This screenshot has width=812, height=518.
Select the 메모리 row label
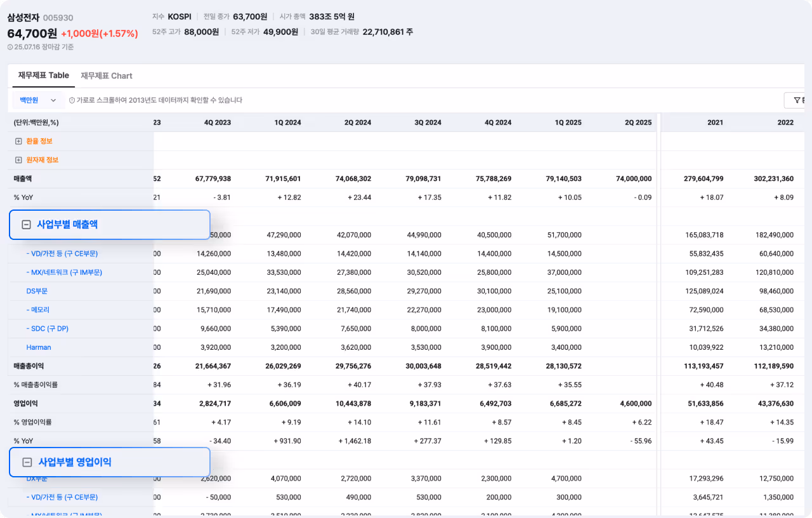click(38, 310)
